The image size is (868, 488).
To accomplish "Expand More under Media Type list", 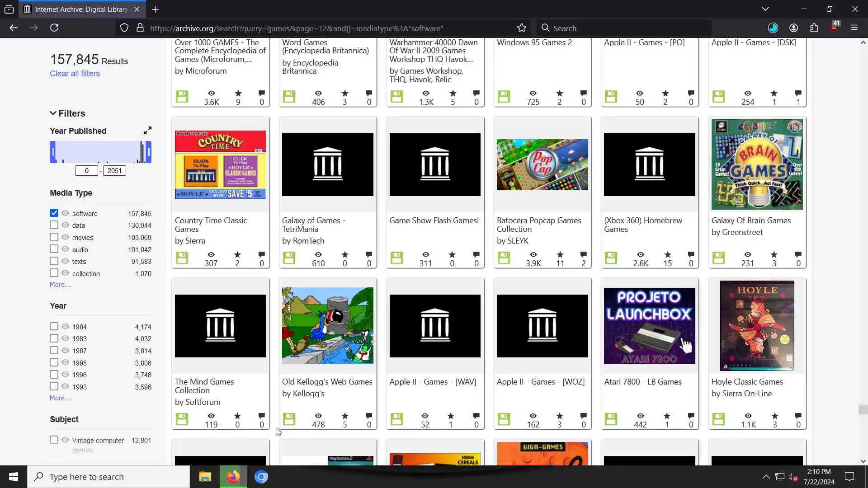I will [60, 285].
